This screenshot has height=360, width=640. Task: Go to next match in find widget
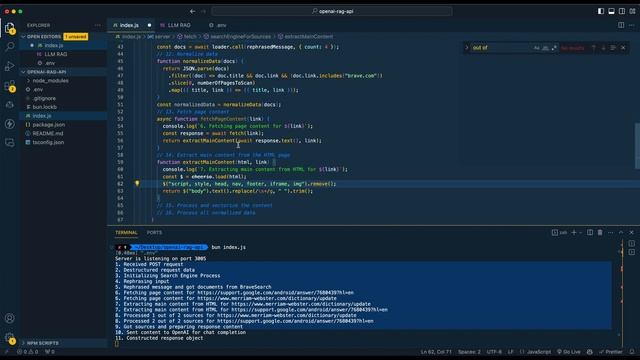click(x=603, y=48)
